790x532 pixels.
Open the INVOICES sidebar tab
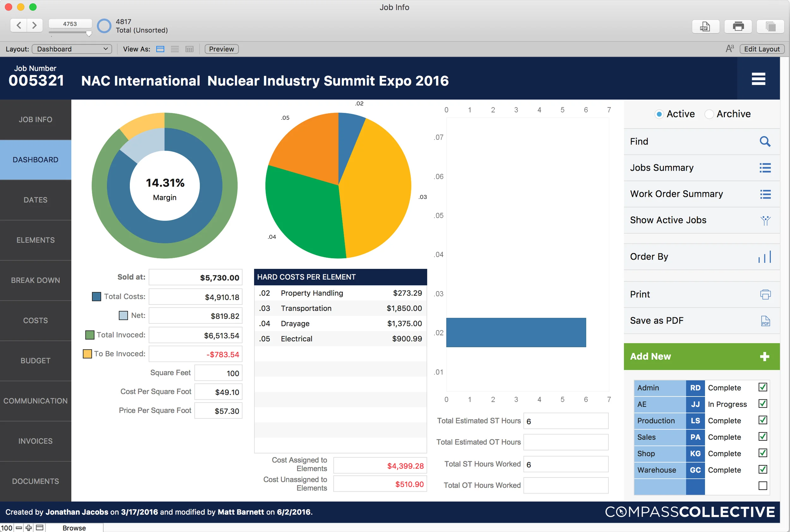pos(35,441)
